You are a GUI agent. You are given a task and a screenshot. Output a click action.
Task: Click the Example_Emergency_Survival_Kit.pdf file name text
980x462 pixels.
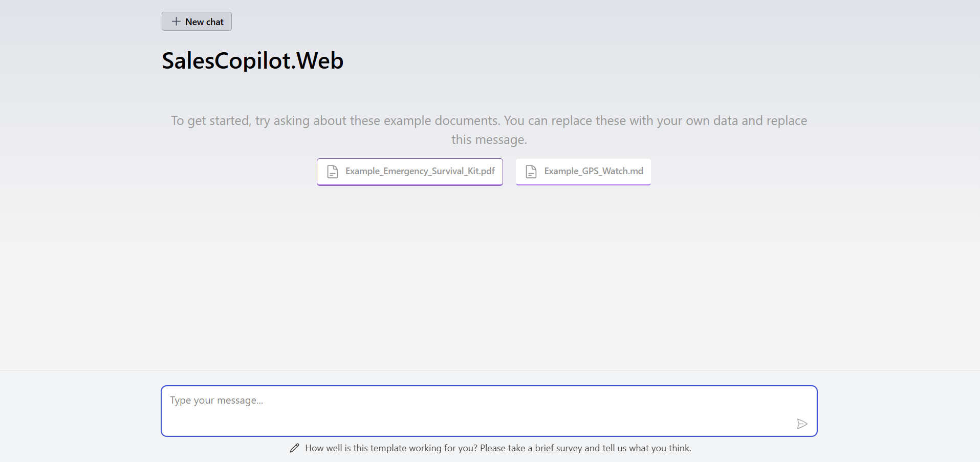[x=421, y=171]
